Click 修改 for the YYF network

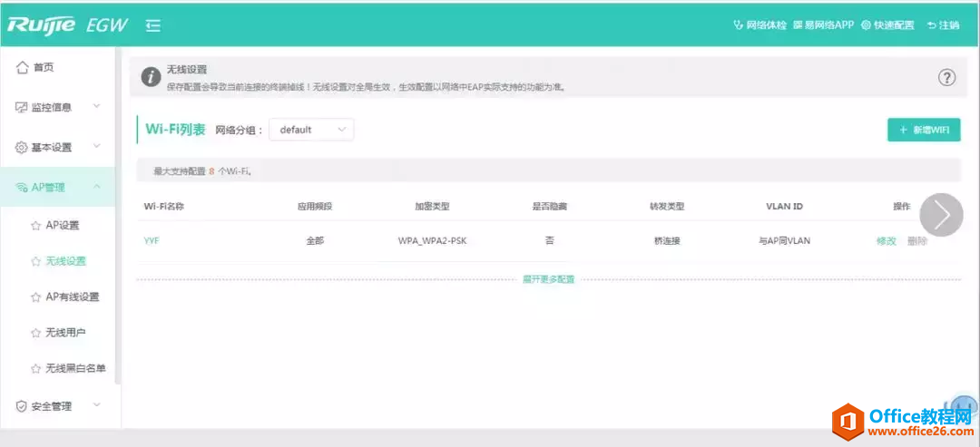(x=887, y=241)
